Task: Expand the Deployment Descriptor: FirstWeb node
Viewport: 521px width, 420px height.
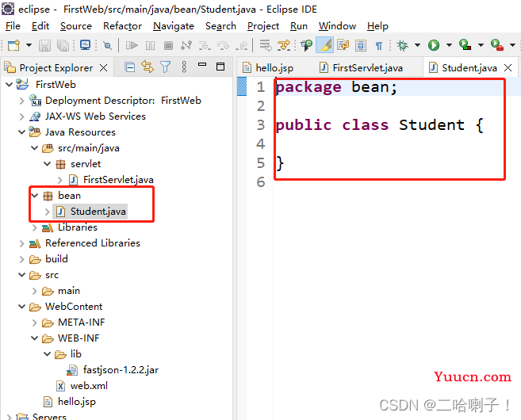Action: pos(22,101)
